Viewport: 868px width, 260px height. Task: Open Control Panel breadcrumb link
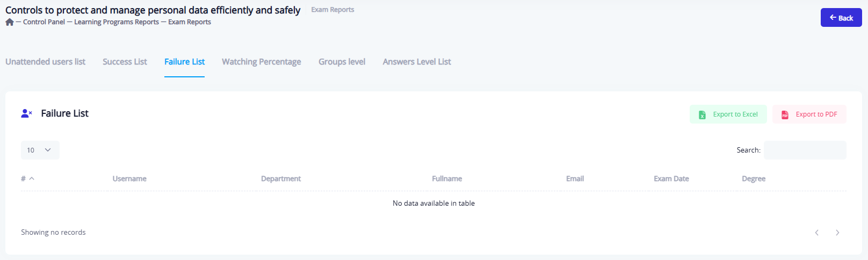click(x=44, y=22)
